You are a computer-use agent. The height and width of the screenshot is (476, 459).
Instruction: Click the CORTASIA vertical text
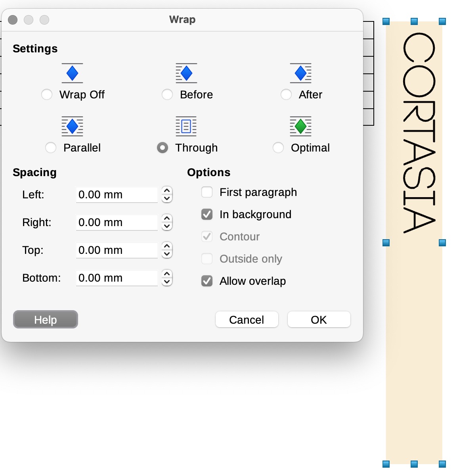coord(419,132)
